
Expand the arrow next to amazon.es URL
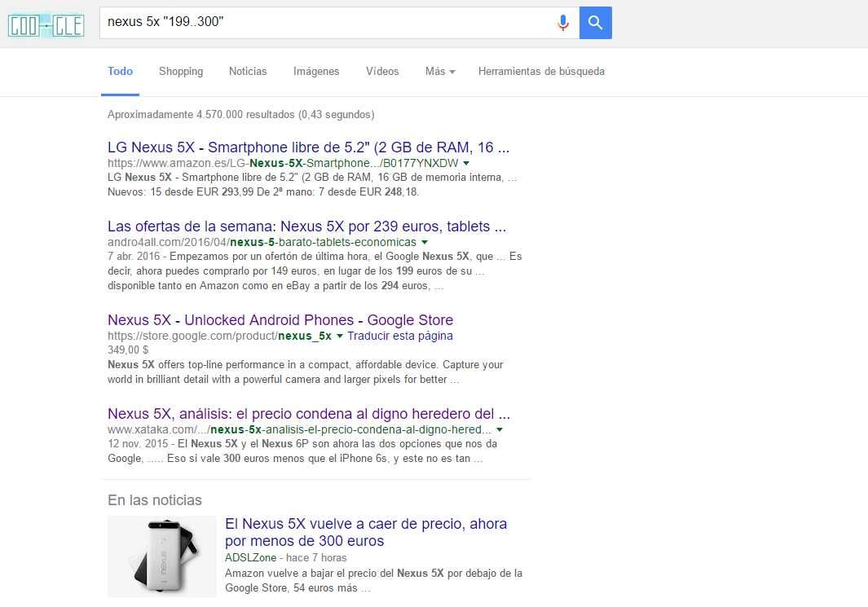pos(466,163)
